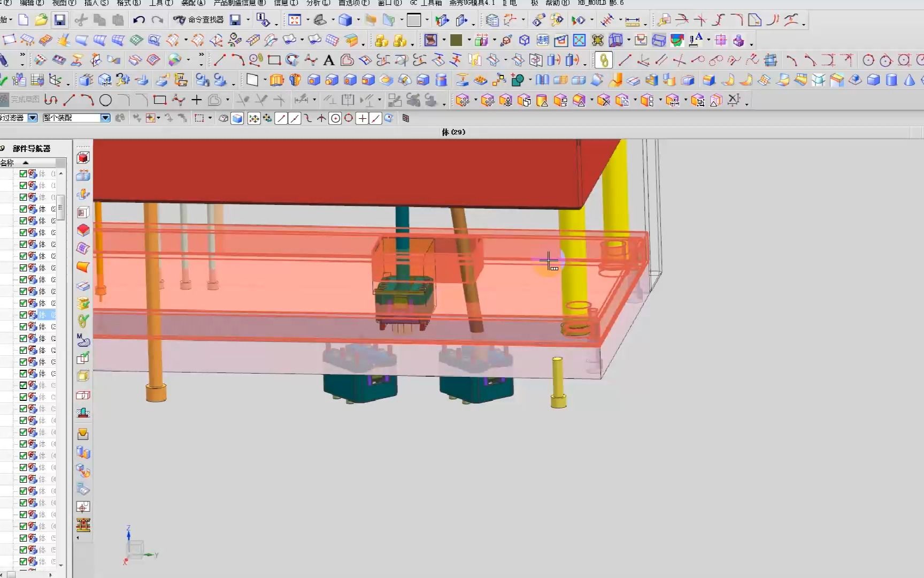Open dropdown arrow beside rectangle selection icon
This screenshot has height=578, width=924.
(210, 118)
